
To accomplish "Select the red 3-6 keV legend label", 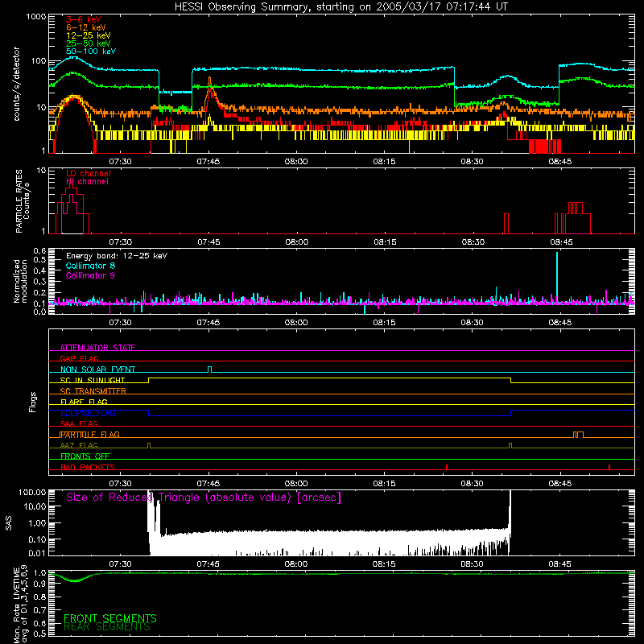I will click(84, 19).
